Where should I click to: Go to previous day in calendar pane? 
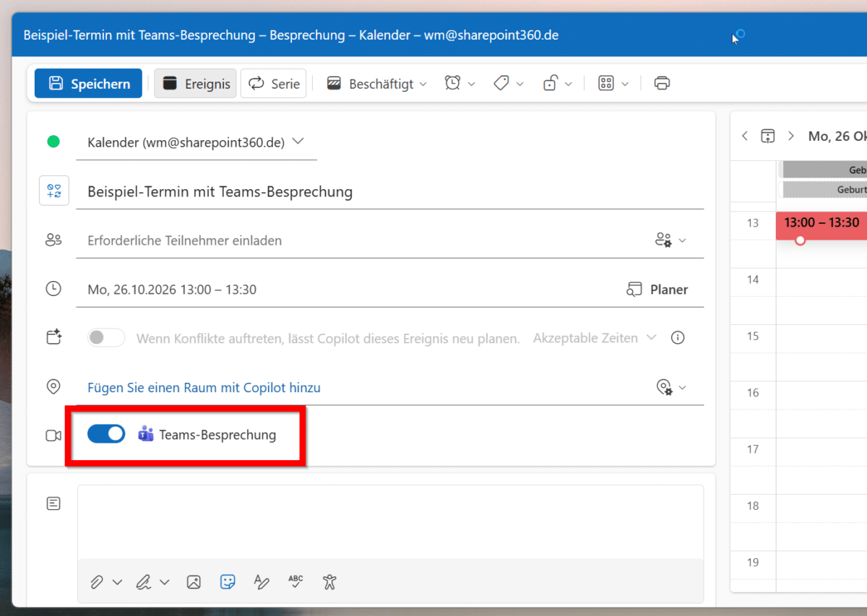[745, 136]
